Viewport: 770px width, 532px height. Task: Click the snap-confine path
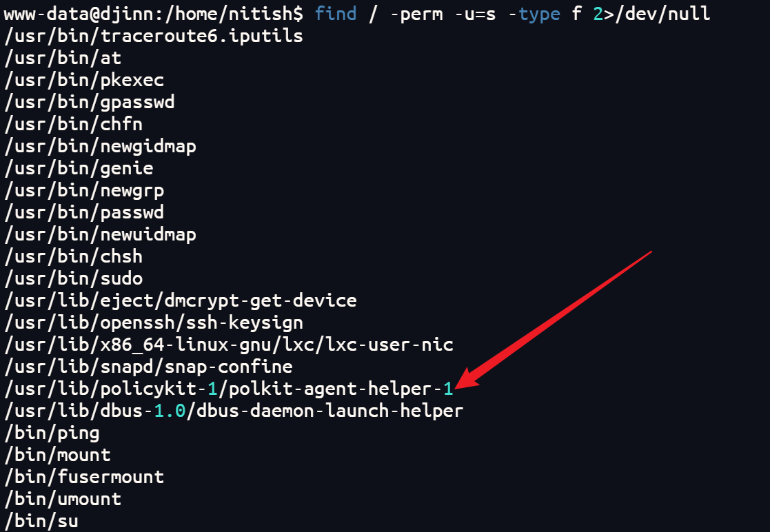148,367
